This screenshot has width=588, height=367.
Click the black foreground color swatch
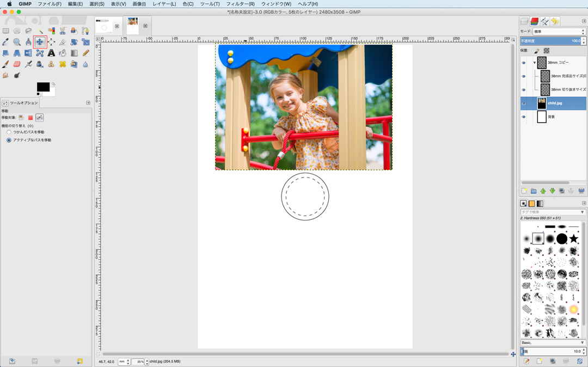(x=42, y=87)
